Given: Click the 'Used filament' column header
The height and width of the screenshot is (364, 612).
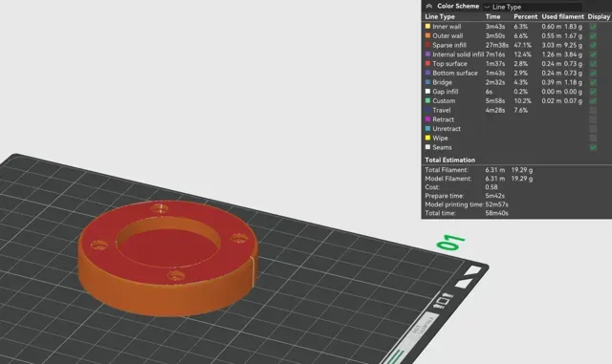Looking at the screenshot, I should click(563, 16).
